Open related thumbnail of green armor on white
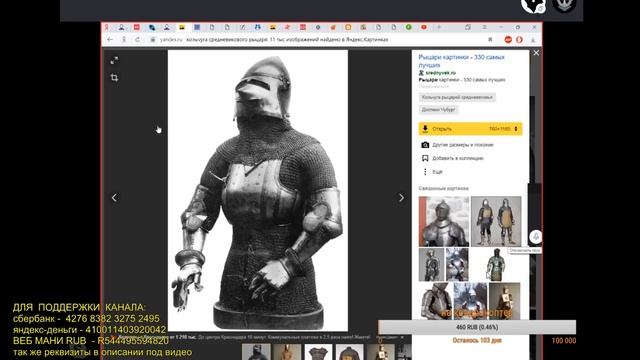This screenshot has height=360, width=640. (496, 264)
